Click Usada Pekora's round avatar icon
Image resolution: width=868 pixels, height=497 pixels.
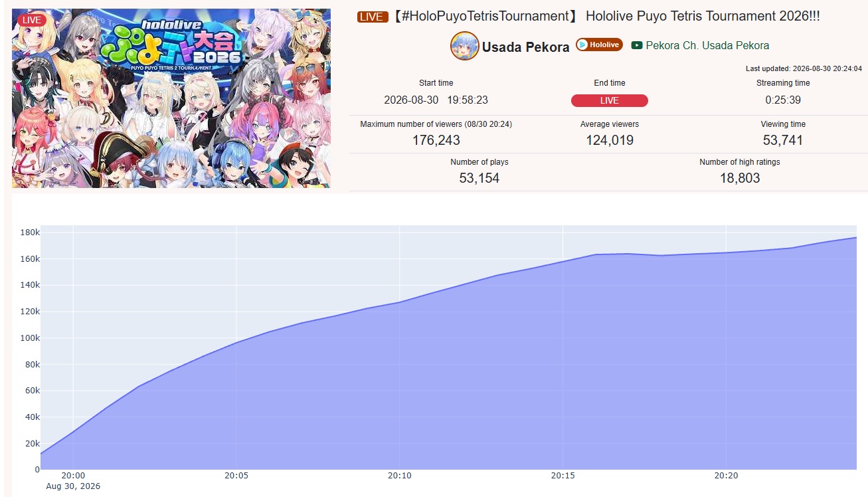pos(464,46)
